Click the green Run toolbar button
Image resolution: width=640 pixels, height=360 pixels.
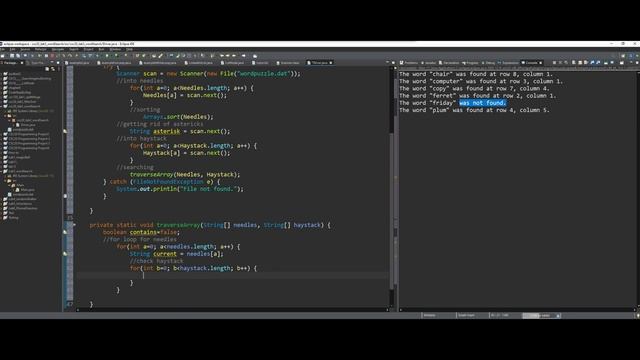click(x=107, y=56)
